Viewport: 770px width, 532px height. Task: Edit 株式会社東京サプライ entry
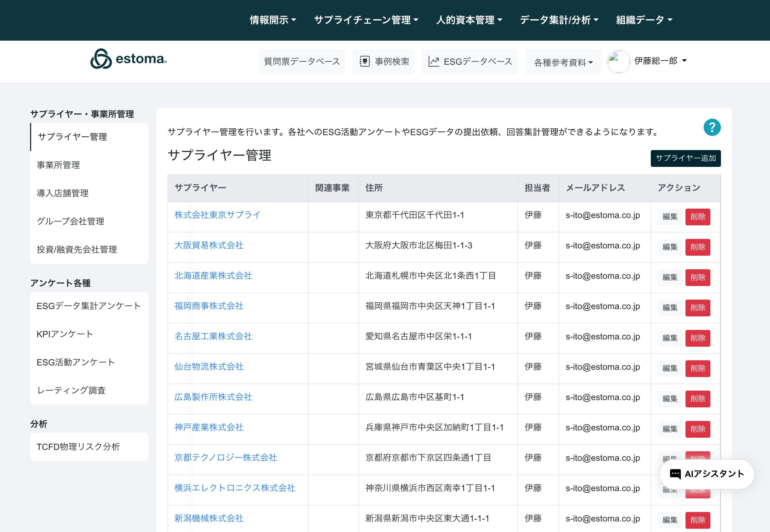coord(670,217)
